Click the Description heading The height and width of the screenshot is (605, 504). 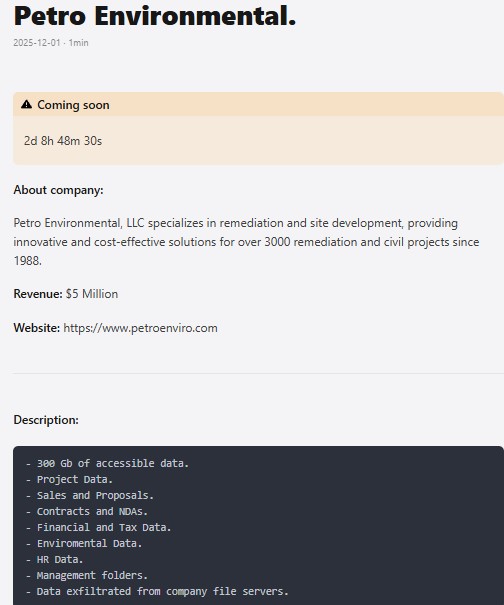[x=46, y=420]
